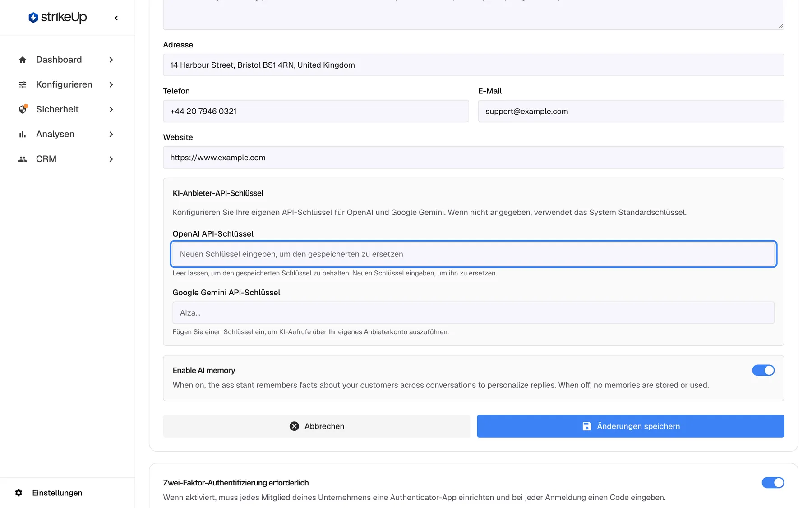
Task: Click the Einstellungen gear icon
Action: click(x=18, y=493)
